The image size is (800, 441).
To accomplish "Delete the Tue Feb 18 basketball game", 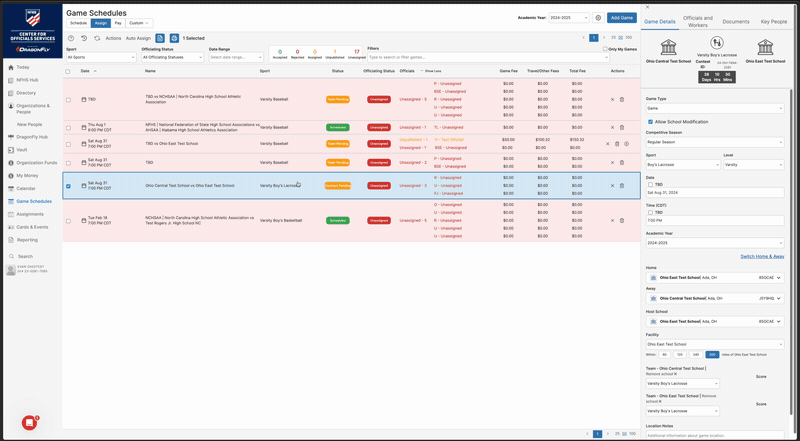I will [622, 220].
